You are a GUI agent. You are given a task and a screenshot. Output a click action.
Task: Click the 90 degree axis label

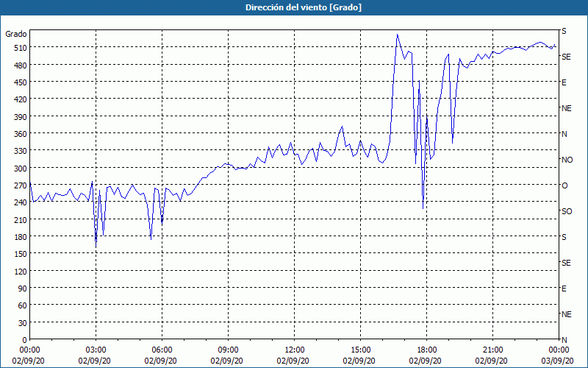click(23, 289)
